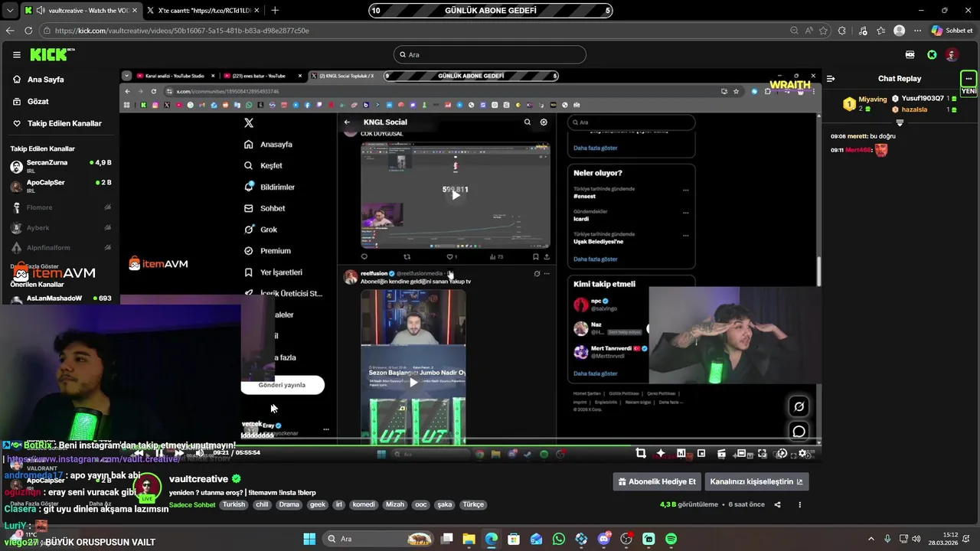Open the Edge tab actions dropdown
Image resolution: width=980 pixels, height=551 pixels.
(x=9, y=10)
